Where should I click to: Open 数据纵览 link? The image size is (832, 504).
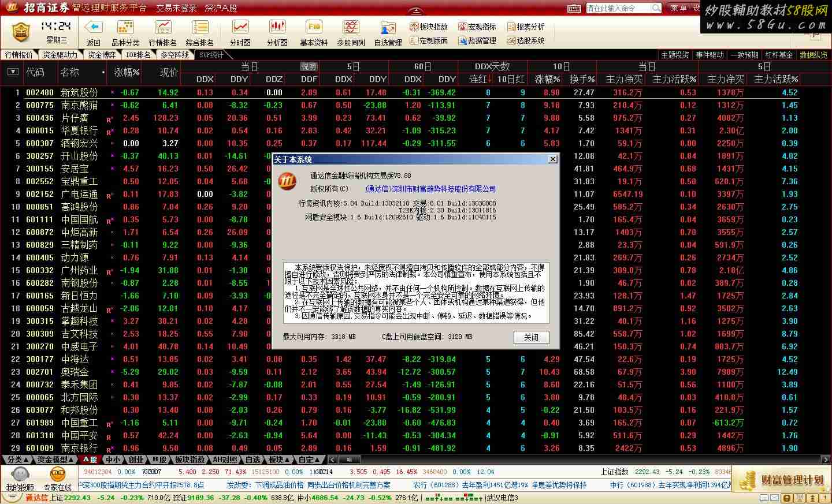(814, 55)
